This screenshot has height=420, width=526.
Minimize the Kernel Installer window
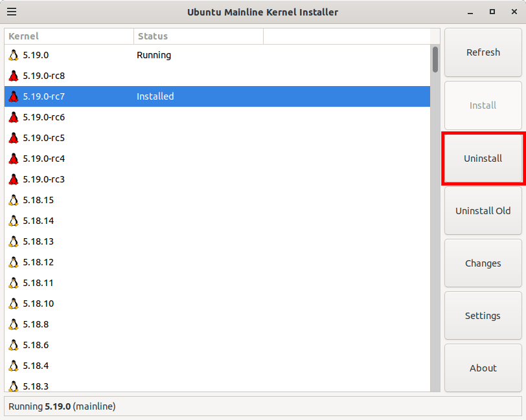tap(470, 12)
